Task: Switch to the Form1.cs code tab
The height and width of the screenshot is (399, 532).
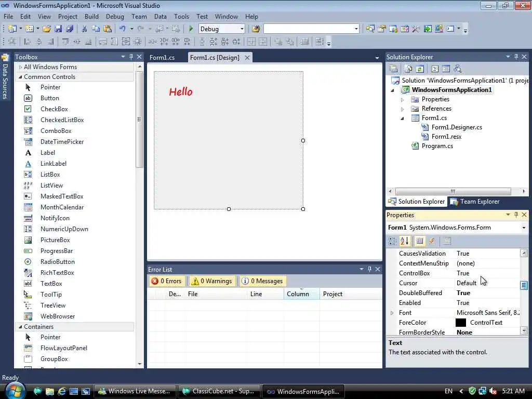Action: click(x=162, y=58)
